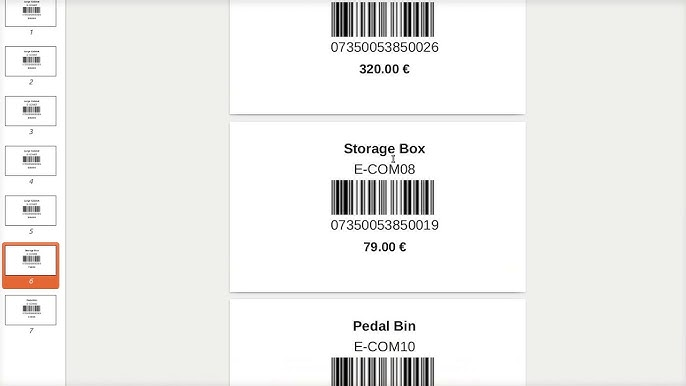The height and width of the screenshot is (386, 686).
Task: Open page 7 Pedal Bin thumbnail
Action: [31, 310]
